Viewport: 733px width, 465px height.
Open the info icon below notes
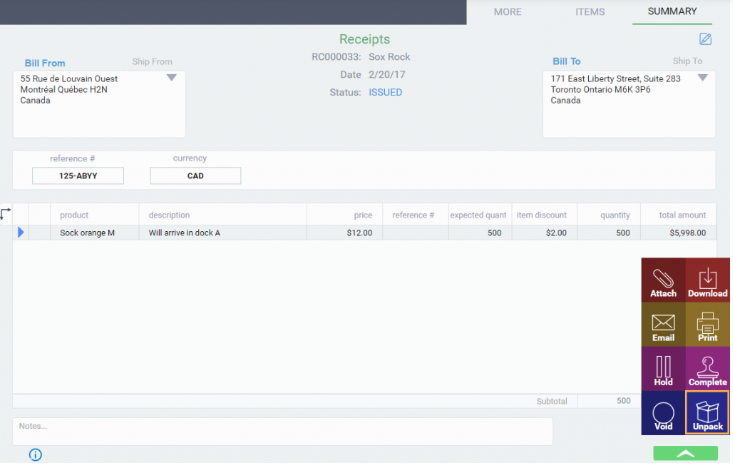36,456
